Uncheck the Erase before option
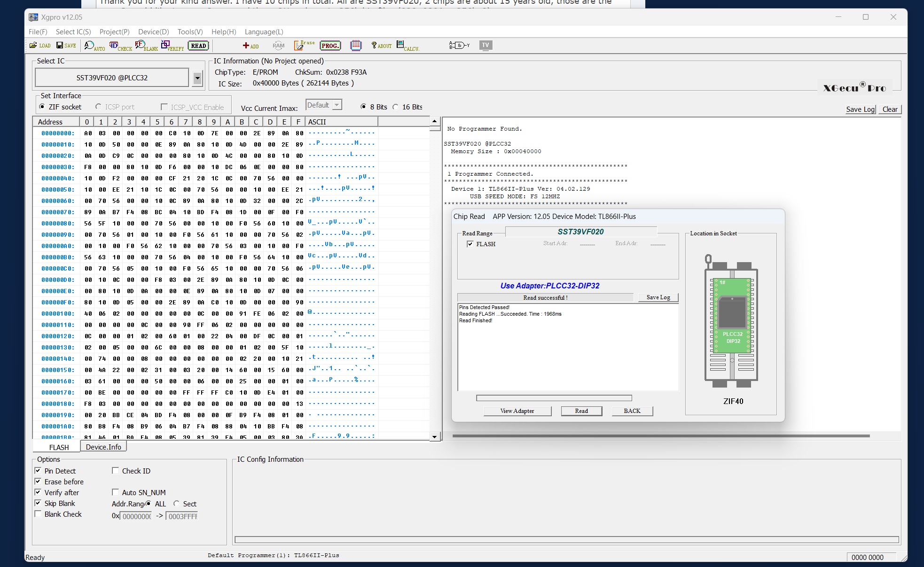The width and height of the screenshot is (924, 567). (38, 482)
